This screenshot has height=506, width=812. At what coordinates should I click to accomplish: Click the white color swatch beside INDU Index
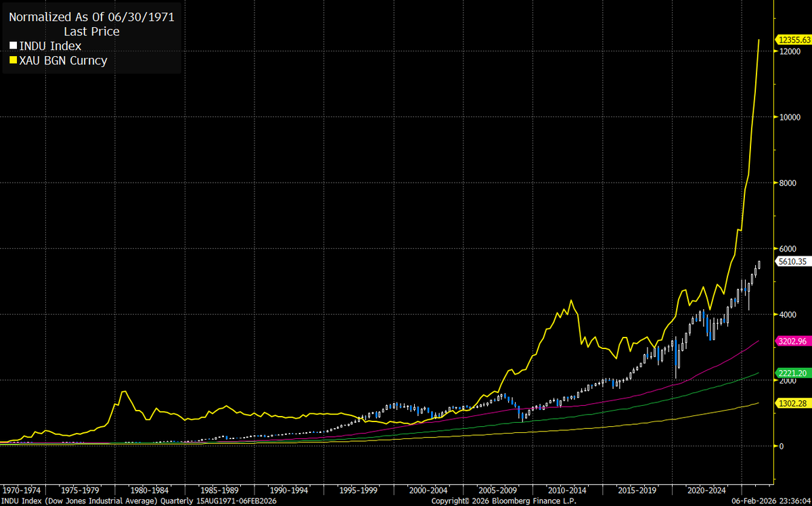[12, 45]
